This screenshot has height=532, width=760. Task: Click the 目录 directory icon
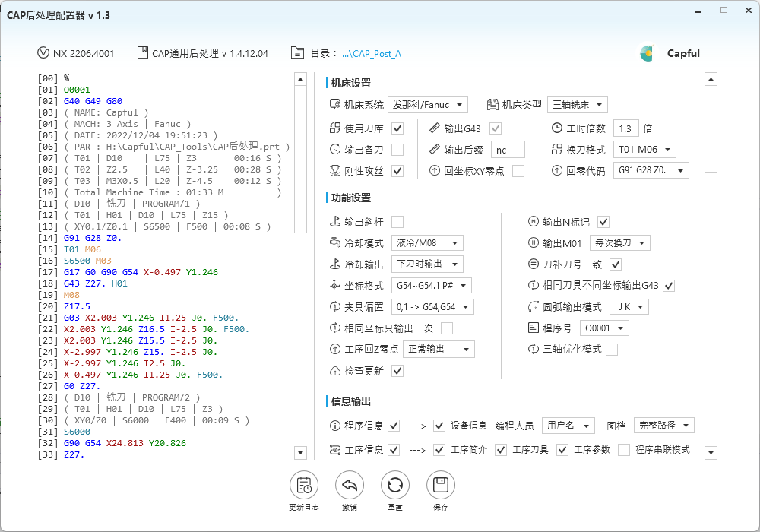point(299,52)
